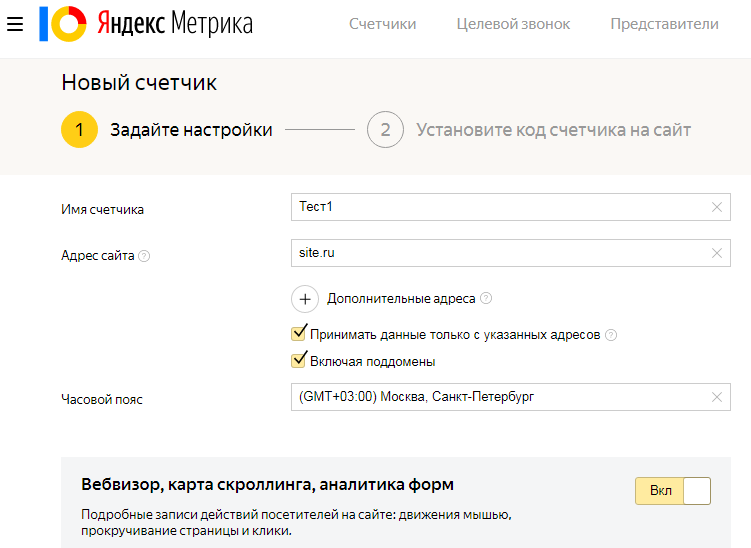Screen dimensions: 751x548
Task: Uncheck Принимать данные только с указанных адресов
Action: 298,334
